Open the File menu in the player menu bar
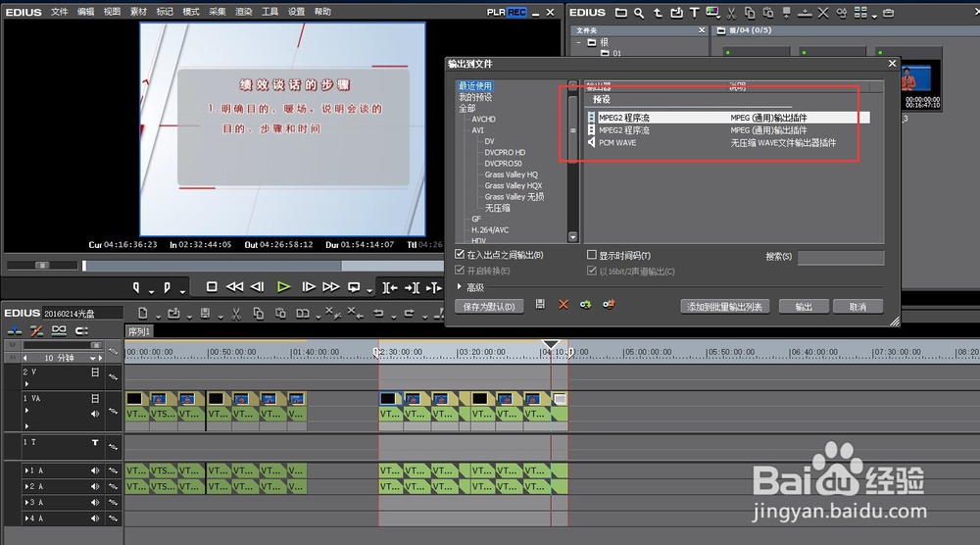Screen dimensions: 980x545 (x=60, y=12)
